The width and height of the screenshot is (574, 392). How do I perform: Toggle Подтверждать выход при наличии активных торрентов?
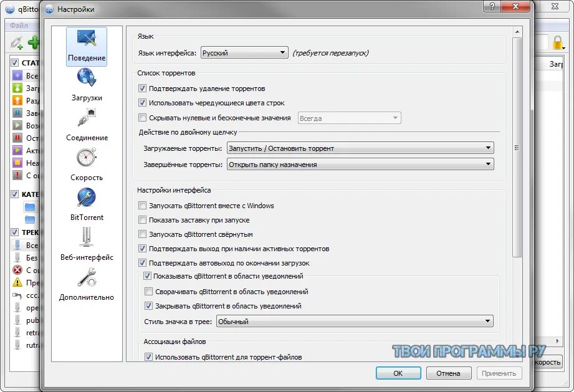click(142, 249)
